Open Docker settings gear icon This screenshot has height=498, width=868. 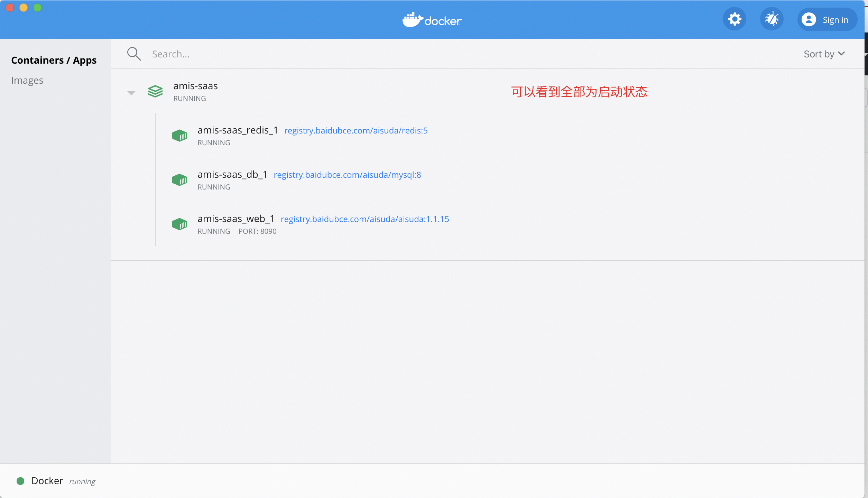734,19
